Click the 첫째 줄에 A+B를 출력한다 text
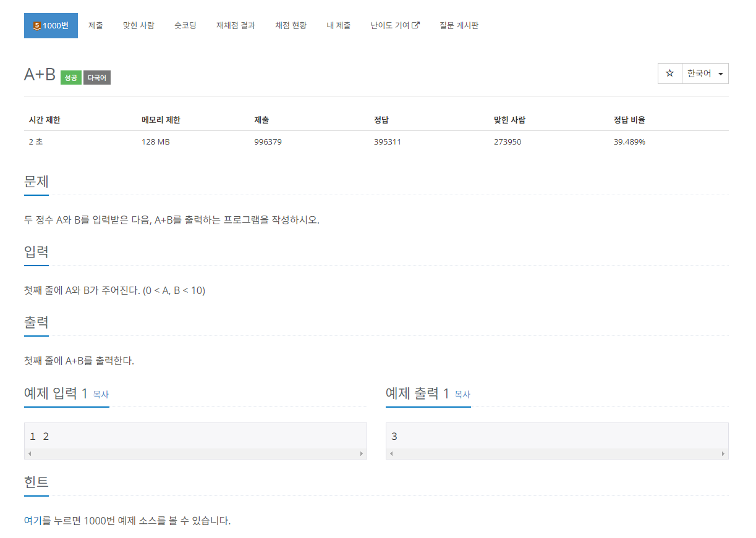This screenshot has width=756, height=538. click(79, 361)
